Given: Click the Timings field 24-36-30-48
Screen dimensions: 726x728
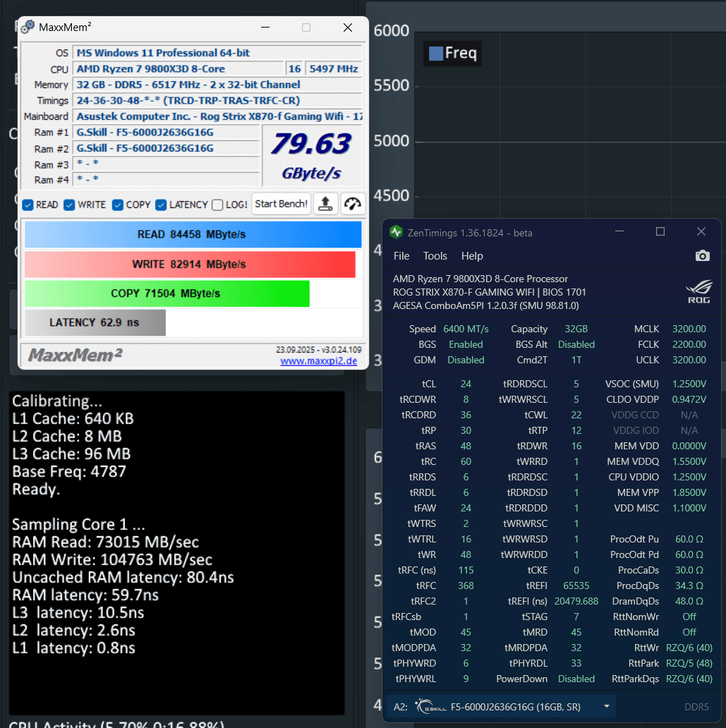Looking at the screenshot, I should tap(217, 100).
